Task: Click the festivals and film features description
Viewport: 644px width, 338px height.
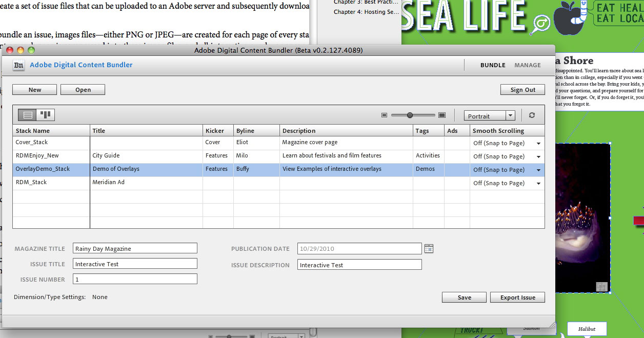Action: click(x=332, y=155)
